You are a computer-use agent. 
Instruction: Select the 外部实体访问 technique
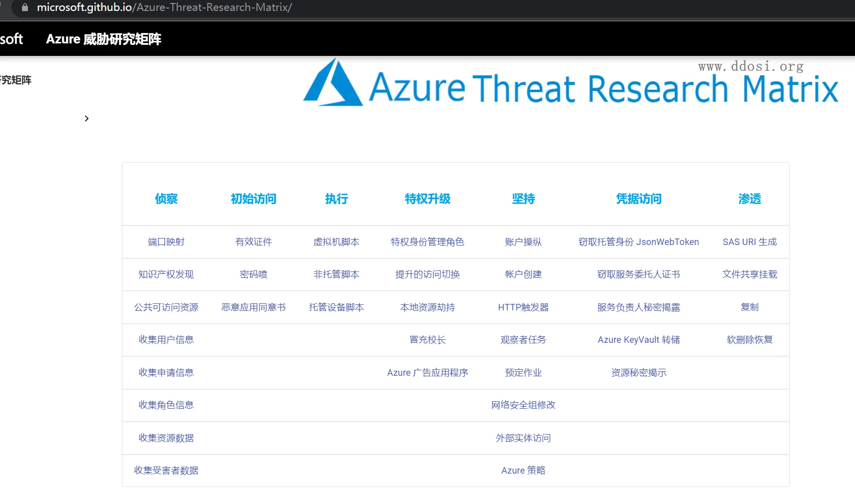(x=523, y=438)
